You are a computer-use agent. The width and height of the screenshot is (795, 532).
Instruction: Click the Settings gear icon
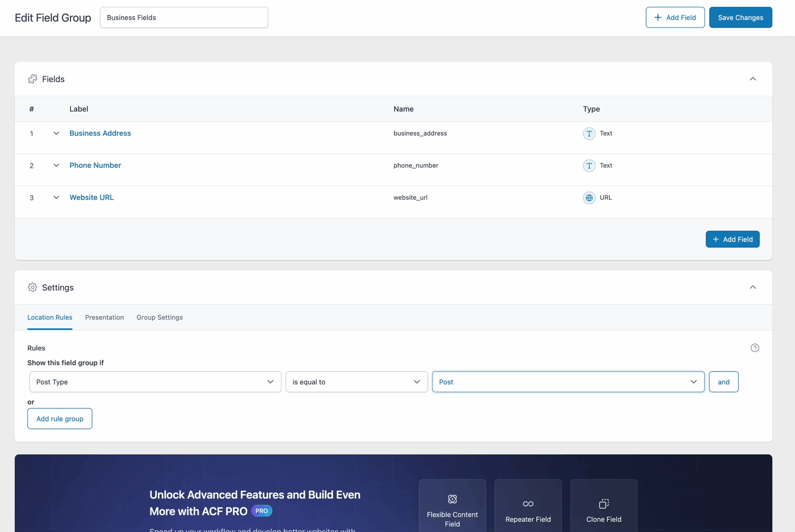[x=33, y=287]
